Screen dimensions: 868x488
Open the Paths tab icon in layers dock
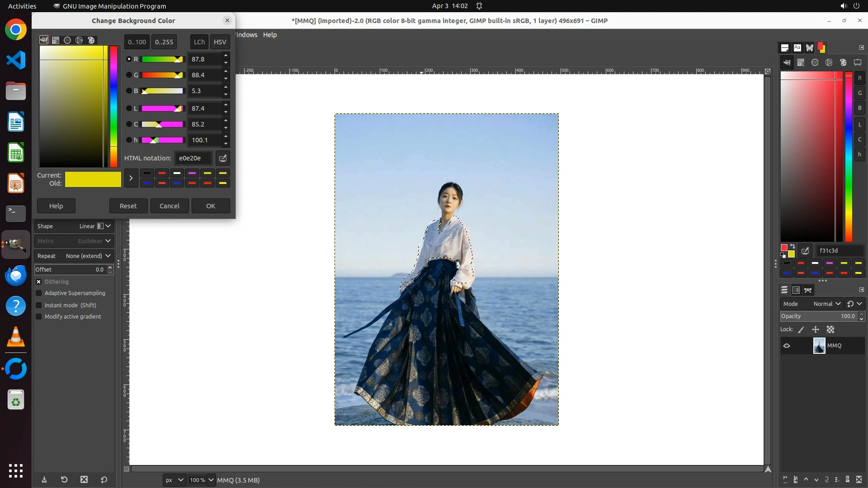pos(808,290)
